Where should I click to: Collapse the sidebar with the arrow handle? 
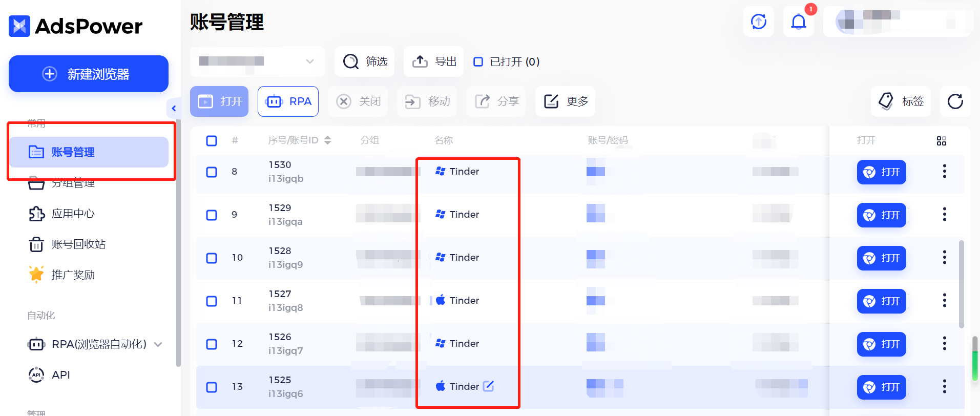click(x=174, y=108)
